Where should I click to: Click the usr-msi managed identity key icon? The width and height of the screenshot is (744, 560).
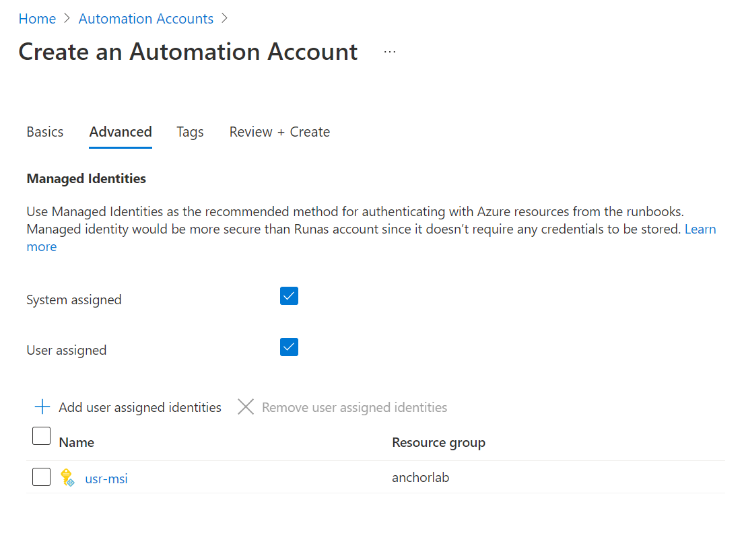pos(67,477)
